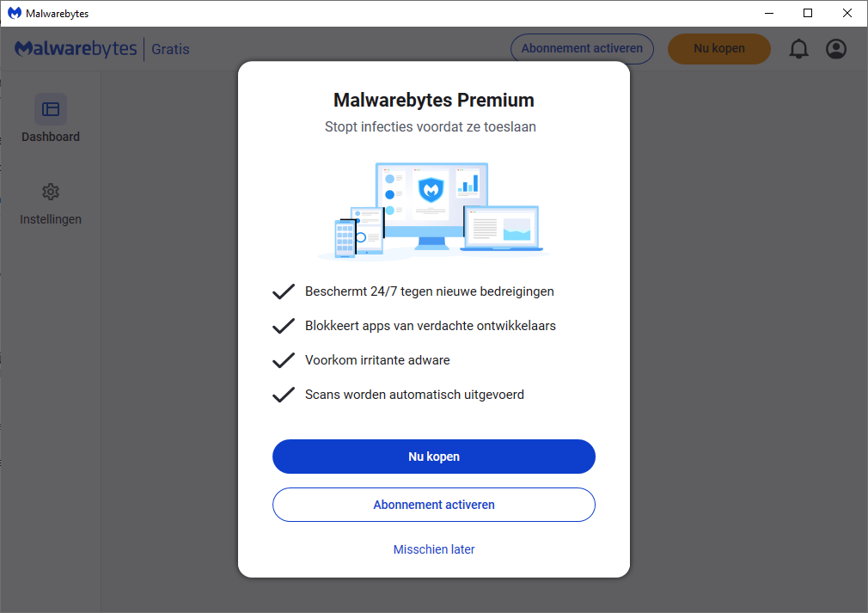Click the Malwarebytes app icon in the title bar
The image size is (868, 613).
point(15,13)
